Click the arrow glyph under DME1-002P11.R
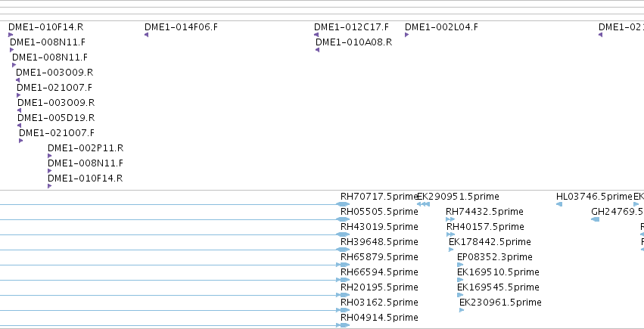Image resolution: width=644 pixels, height=329 pixels. coord(50,156)
